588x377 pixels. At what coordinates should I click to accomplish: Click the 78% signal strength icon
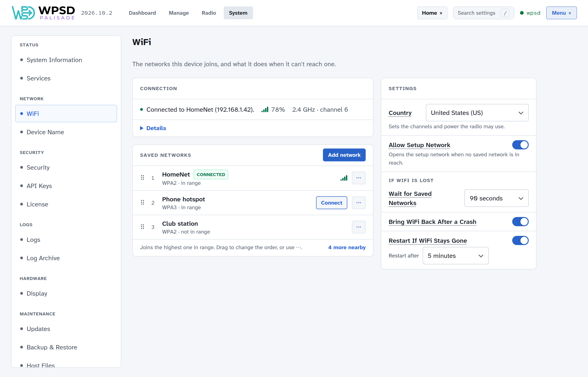click(265, 110)
